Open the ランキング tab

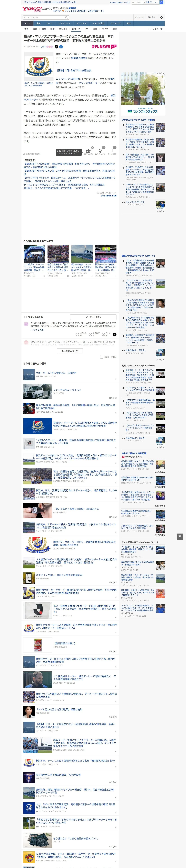point(115,24)
